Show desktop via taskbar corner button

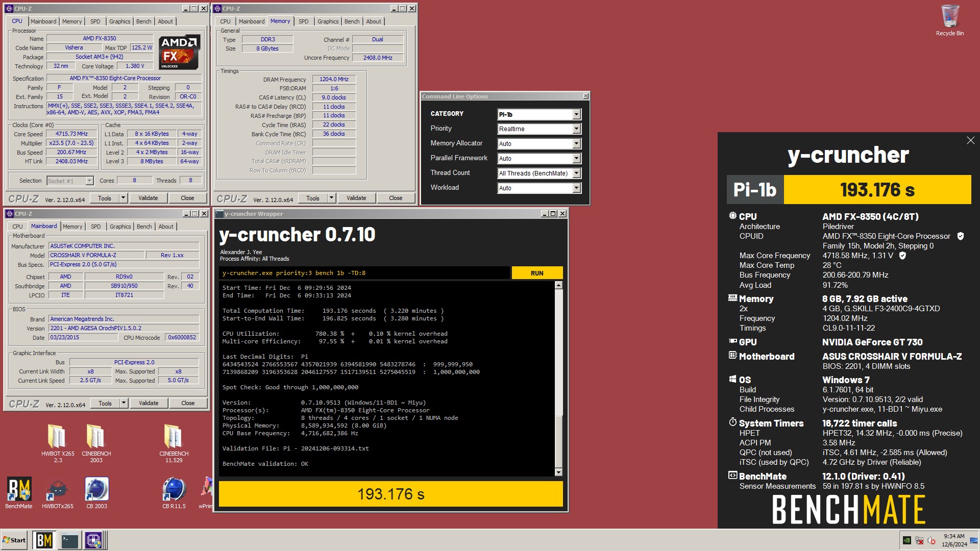[974, 540]
